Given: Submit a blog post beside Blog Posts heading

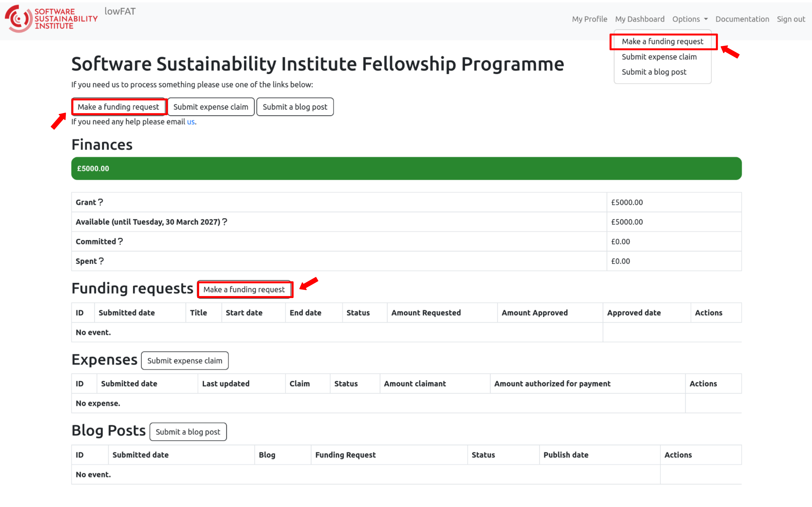Looking at the screenshot, I should (188, 431).
